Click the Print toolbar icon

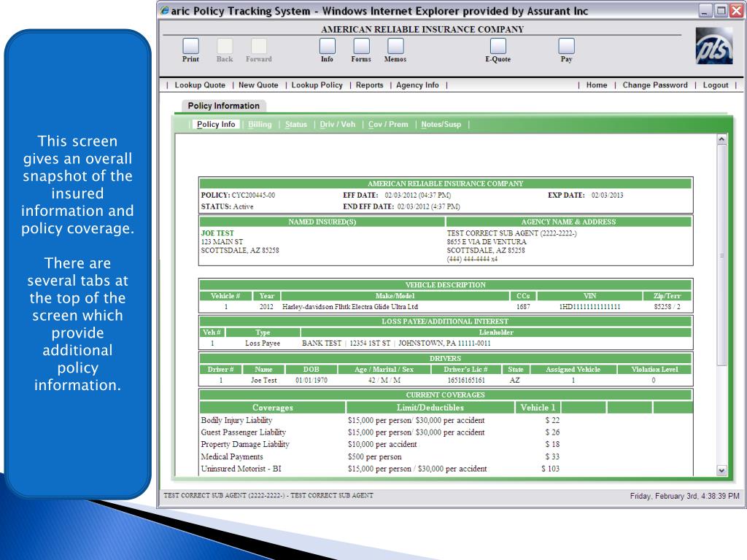tap(190, 46)
